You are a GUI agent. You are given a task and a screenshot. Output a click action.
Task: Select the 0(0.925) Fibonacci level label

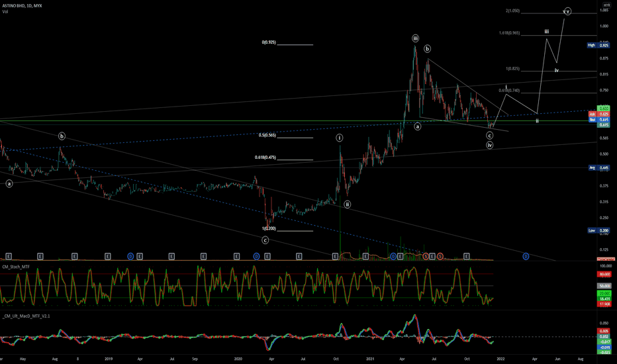click(x=269, y=42)
